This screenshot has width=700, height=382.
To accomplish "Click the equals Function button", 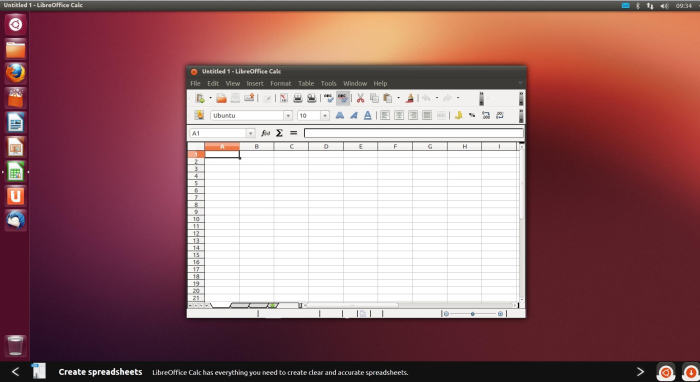I will 293,133.
